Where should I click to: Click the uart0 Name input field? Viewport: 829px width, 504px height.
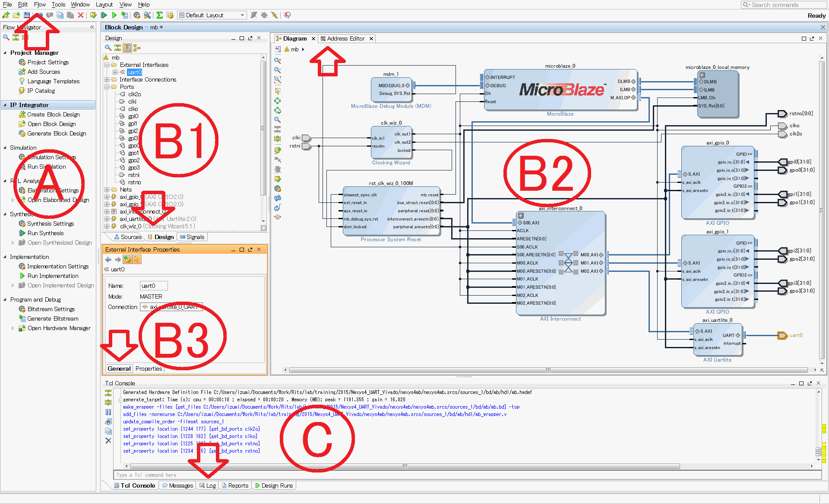[x=154, y=286]
